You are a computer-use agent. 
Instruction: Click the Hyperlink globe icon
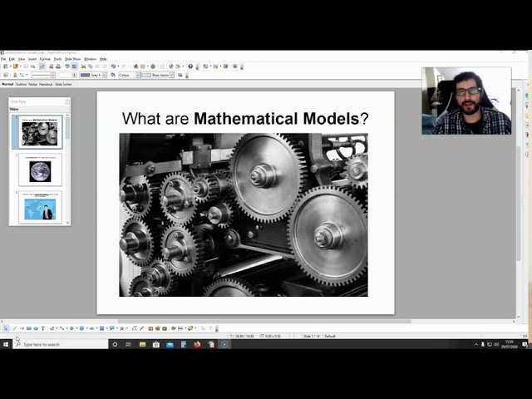(153, 66)
